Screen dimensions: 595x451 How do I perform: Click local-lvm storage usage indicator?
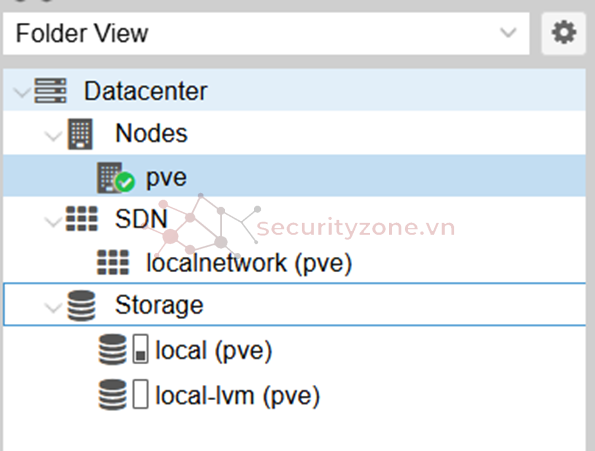pos(140,394)
